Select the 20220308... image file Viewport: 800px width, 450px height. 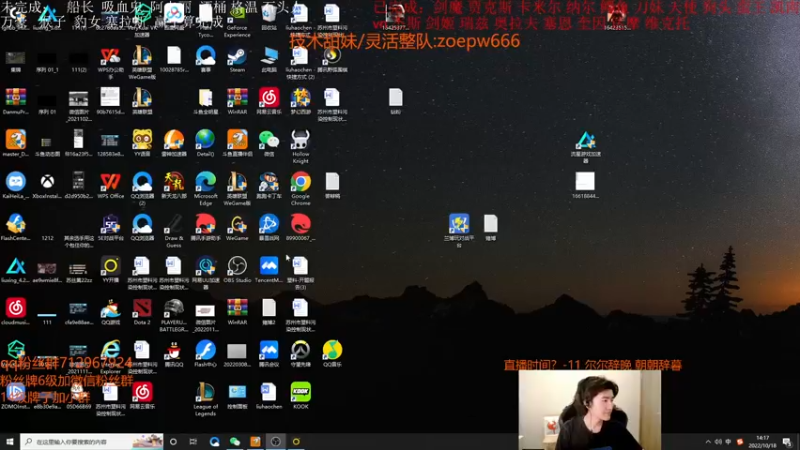pos(237,355)
